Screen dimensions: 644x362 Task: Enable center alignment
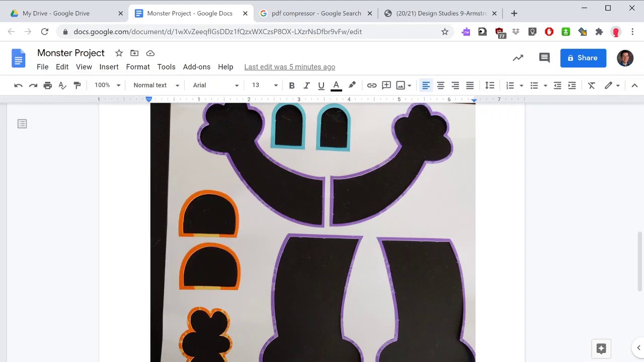pos(441,85)
